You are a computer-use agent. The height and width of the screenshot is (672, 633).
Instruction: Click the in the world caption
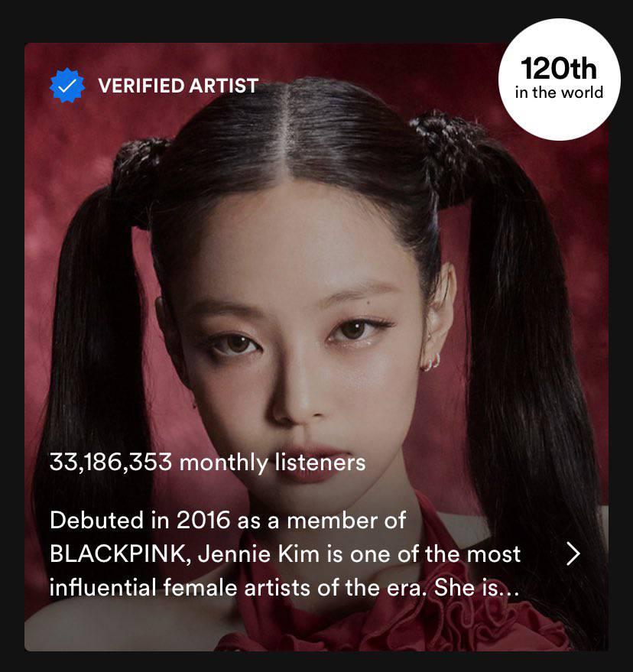pos(560,93)
